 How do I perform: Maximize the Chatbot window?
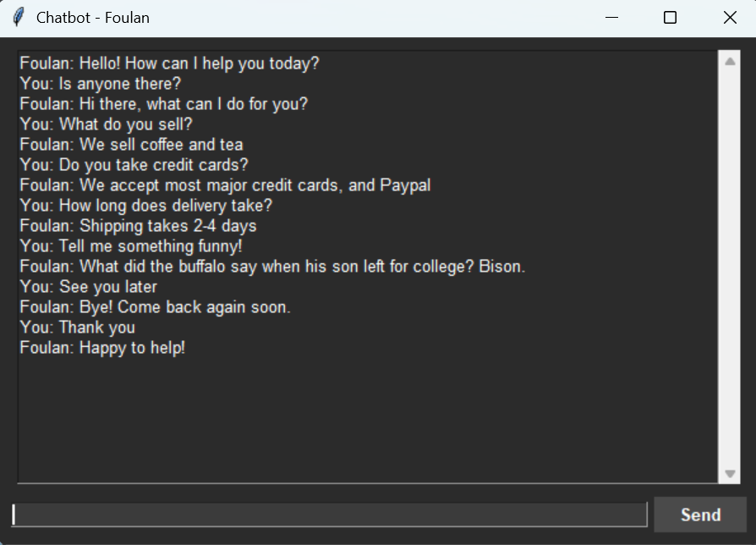670,18
